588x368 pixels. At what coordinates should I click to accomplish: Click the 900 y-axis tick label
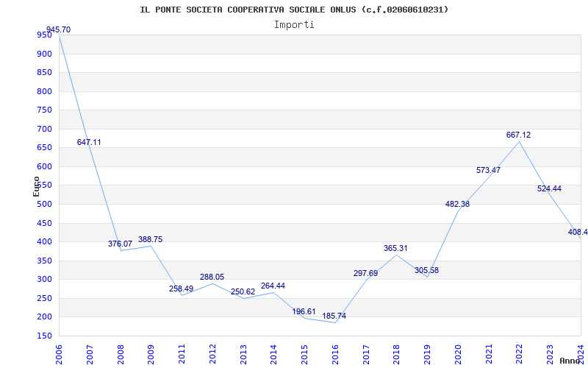click(44, 54)
